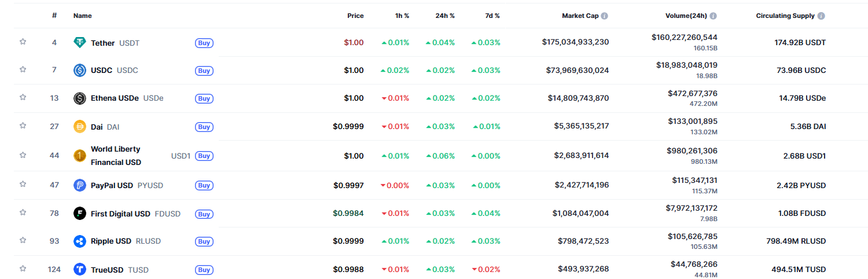Sort table by Price column header
Viewport: 868px width, 279px height.
coord(355,16)
